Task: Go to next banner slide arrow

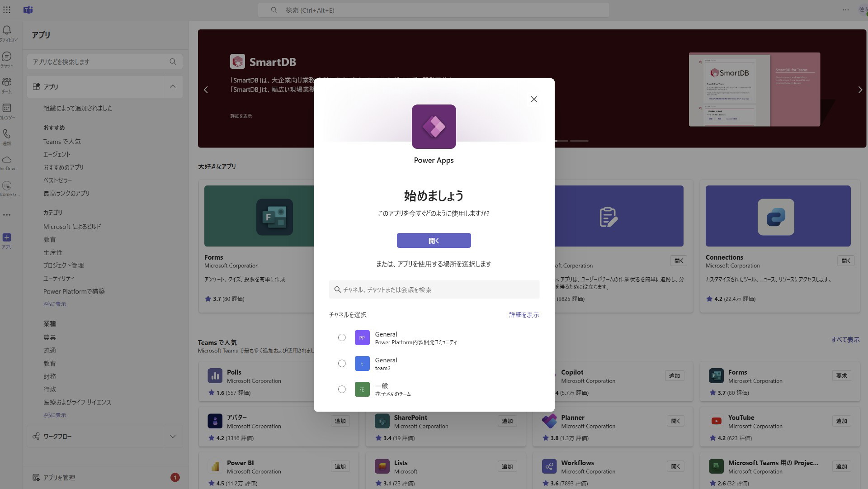Action: click(860, 90)
